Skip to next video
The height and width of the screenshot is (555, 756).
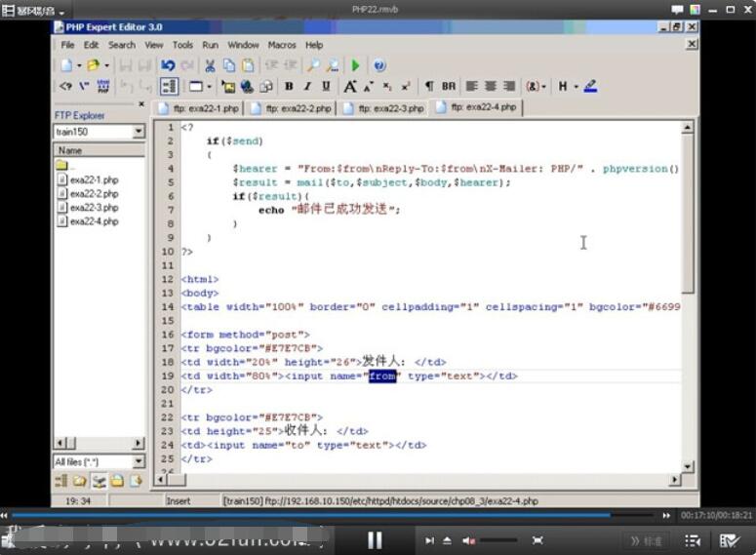[429, 541]
